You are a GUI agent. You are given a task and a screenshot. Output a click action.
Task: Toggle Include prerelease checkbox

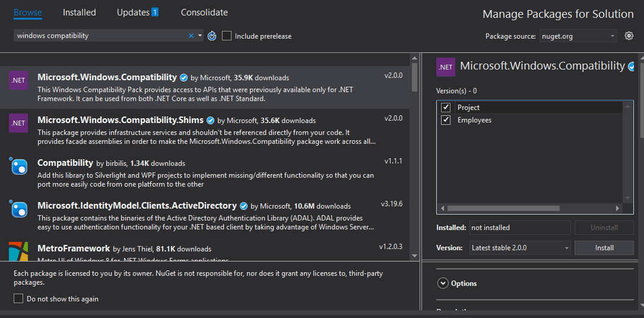[226, 36]
